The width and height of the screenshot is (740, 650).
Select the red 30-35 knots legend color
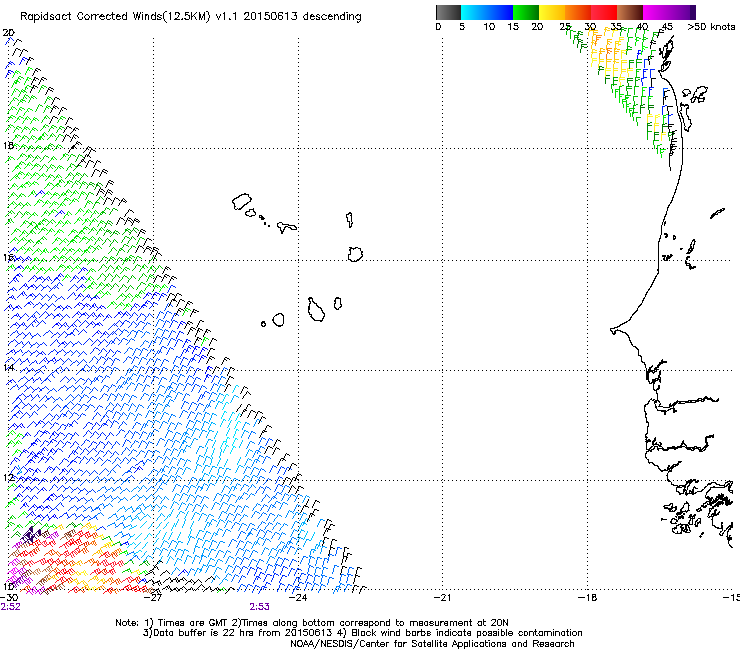coord(604,12)
